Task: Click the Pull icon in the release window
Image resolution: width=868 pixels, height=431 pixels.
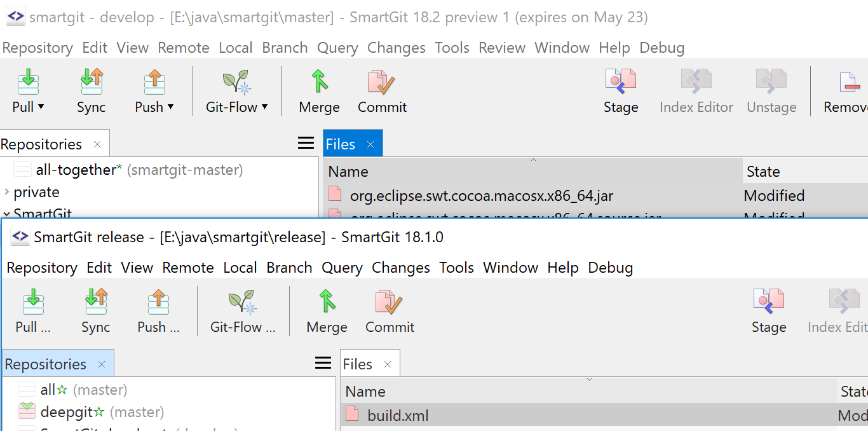Action: click(33, 301)
